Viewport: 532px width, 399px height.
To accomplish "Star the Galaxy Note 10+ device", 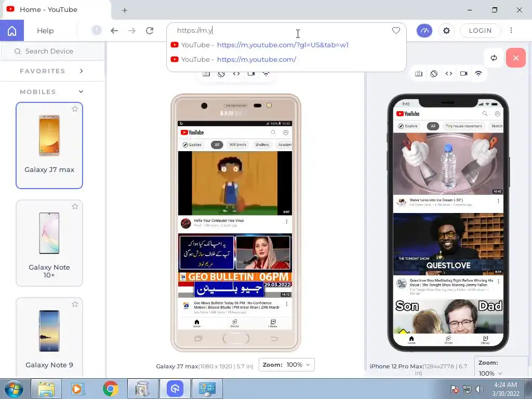I will pos(75,207).
